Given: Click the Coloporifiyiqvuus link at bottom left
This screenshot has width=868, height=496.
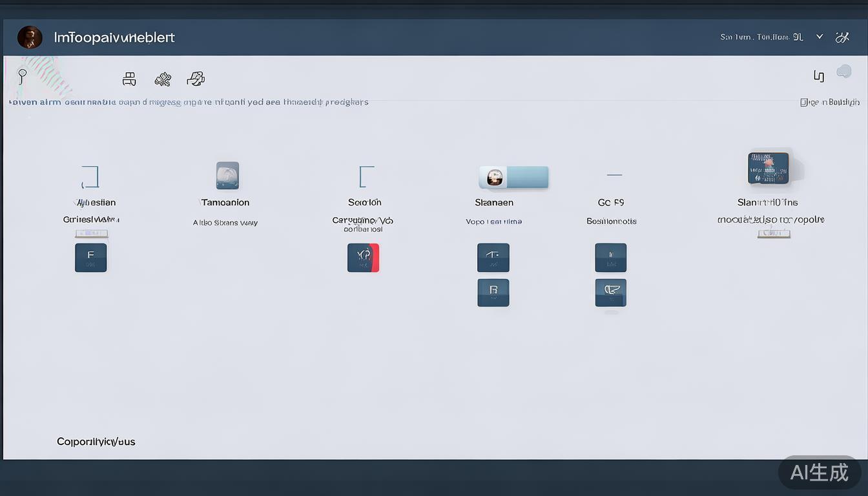Looking at the screenshot, I should (x=96, y=442).
